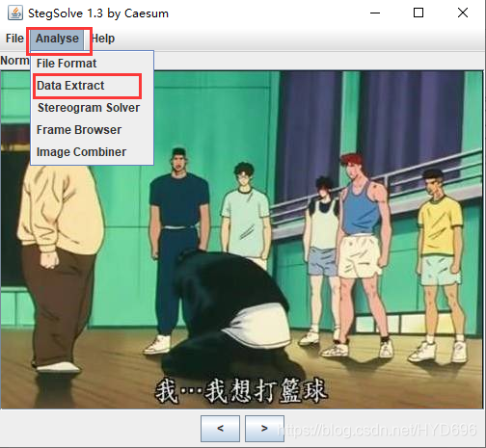This screenshot has height=448, width=486.
Task: Minimize the StegSolve window
Action: (375, 13)
